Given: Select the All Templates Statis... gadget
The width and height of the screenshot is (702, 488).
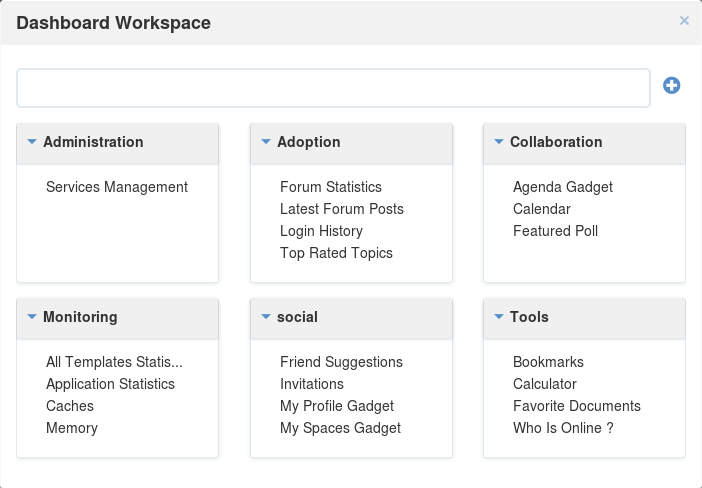Looking at the screenshot, I should point(114,362).
